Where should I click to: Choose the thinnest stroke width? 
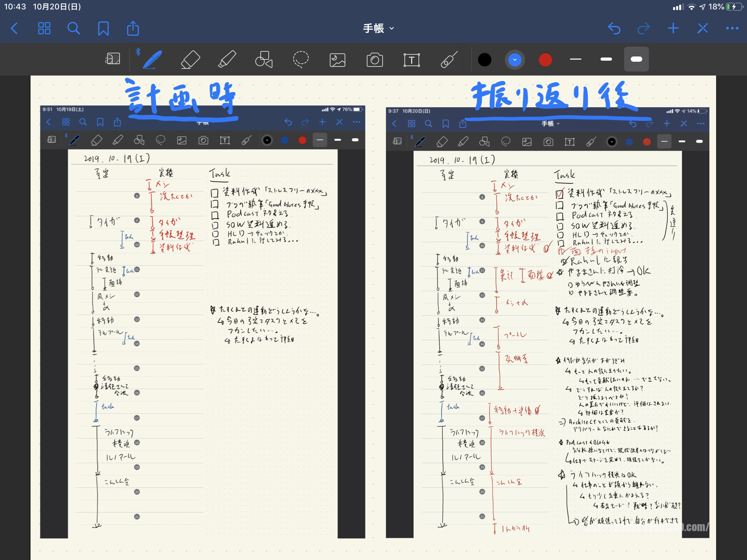coord(575,59)
